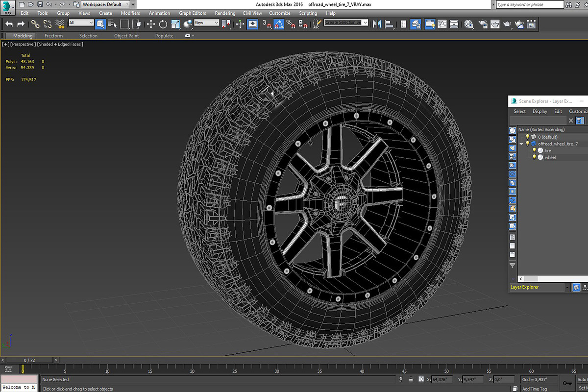
Task: Toggle the Ribbon display button
Action: (430, 24)
